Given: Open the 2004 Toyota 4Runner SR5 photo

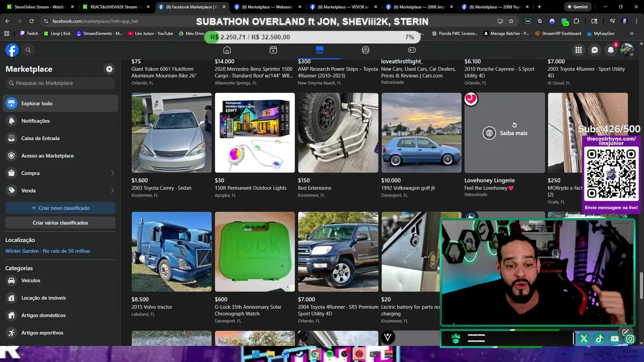Looking at the screenshot, I should click(x=338, y=251).
